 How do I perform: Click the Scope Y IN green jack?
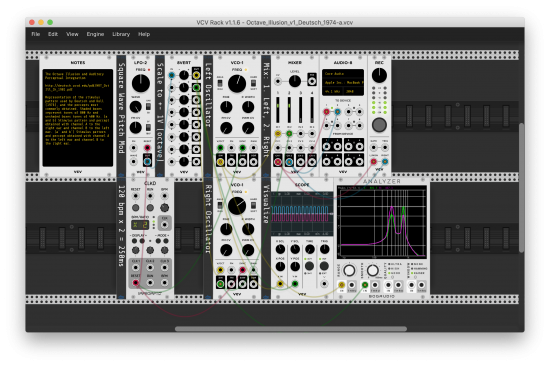295,284
